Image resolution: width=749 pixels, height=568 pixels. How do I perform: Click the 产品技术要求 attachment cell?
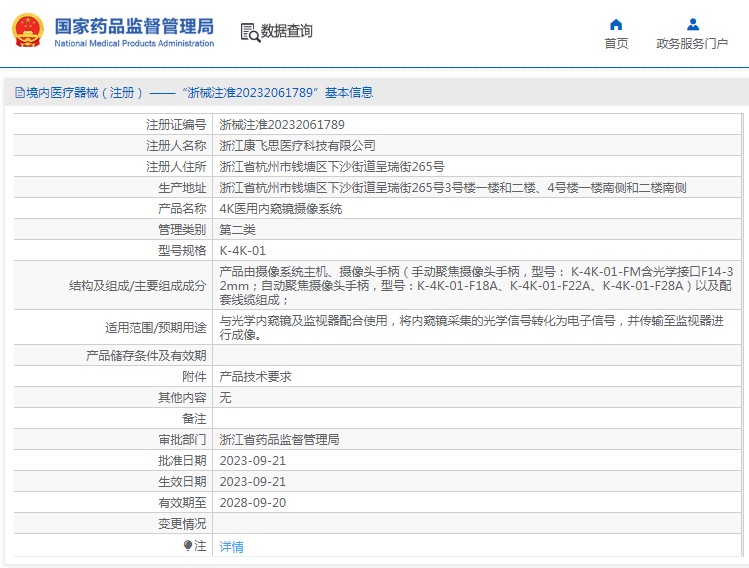pyautogui.click(x=255, y=377)
